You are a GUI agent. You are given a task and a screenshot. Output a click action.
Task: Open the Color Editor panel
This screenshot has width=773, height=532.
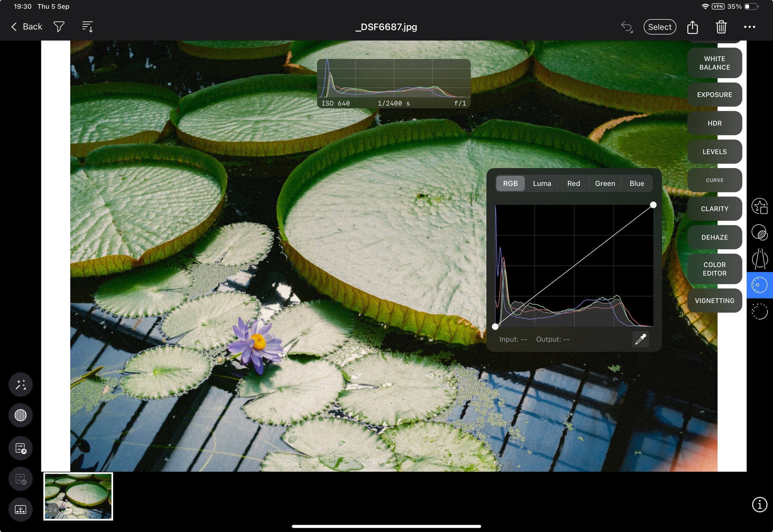pyautogui.click(x=714, y=269)
